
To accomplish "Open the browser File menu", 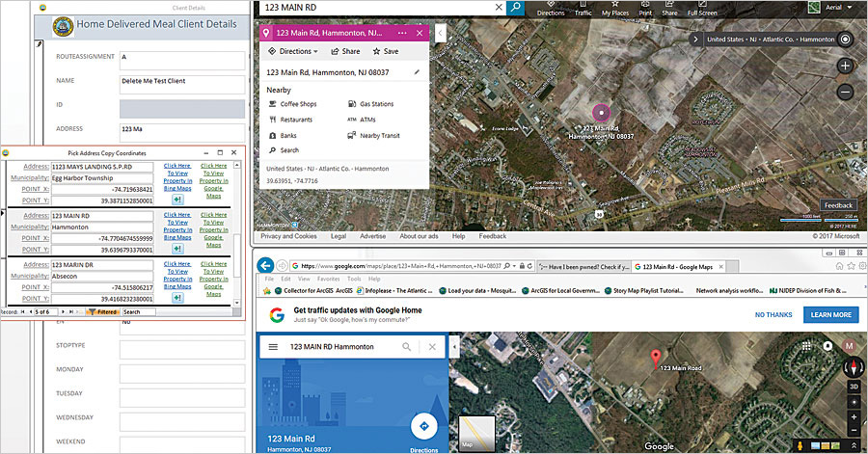I will 269,279.
